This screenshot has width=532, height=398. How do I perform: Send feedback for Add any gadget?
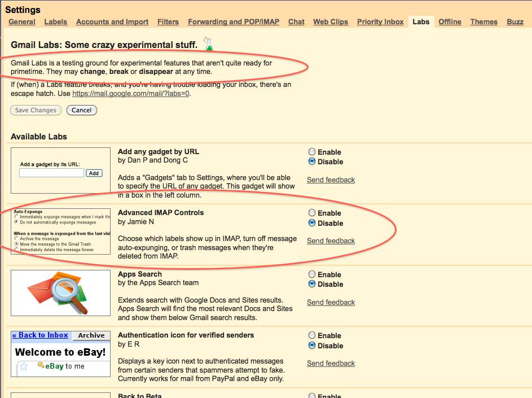(x=331, y=180)
